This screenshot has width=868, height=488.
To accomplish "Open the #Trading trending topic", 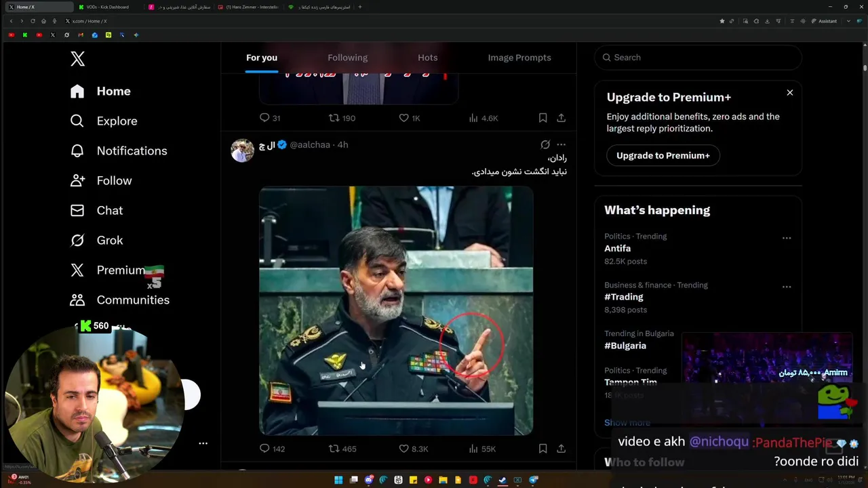I will pyautogui.click(x=624, y=297).
